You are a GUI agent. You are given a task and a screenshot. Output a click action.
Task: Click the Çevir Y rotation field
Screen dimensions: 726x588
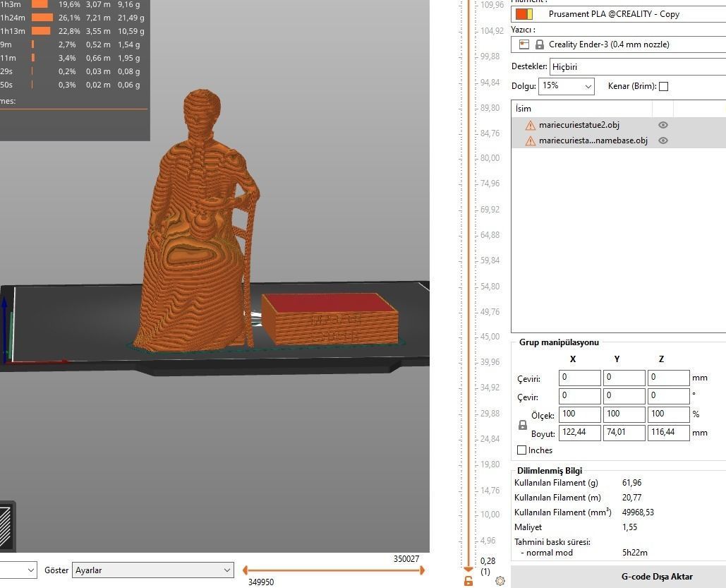[x=624, y=396]
